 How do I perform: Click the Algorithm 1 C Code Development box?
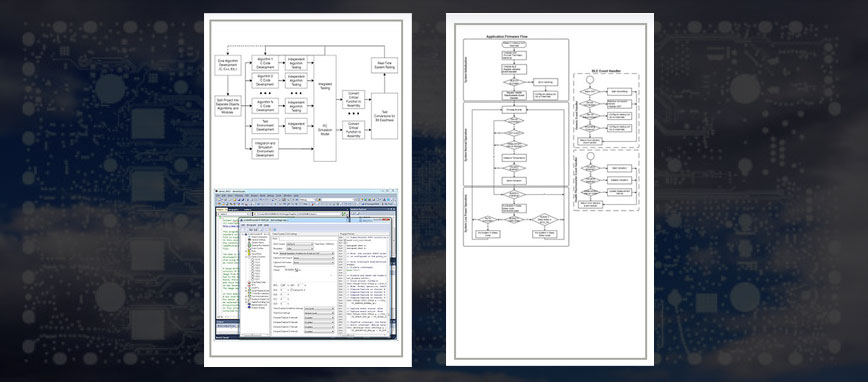click(265, 63)
